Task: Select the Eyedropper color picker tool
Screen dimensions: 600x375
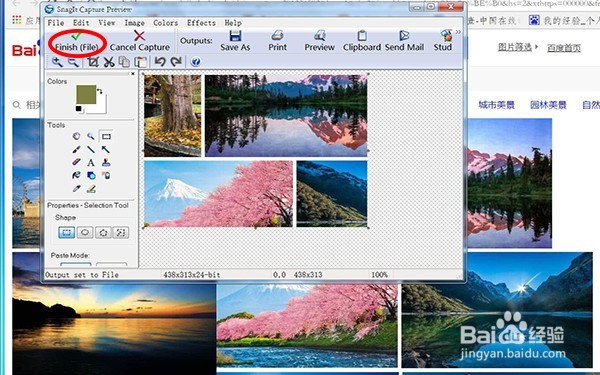Action: (x=77, y=188)
